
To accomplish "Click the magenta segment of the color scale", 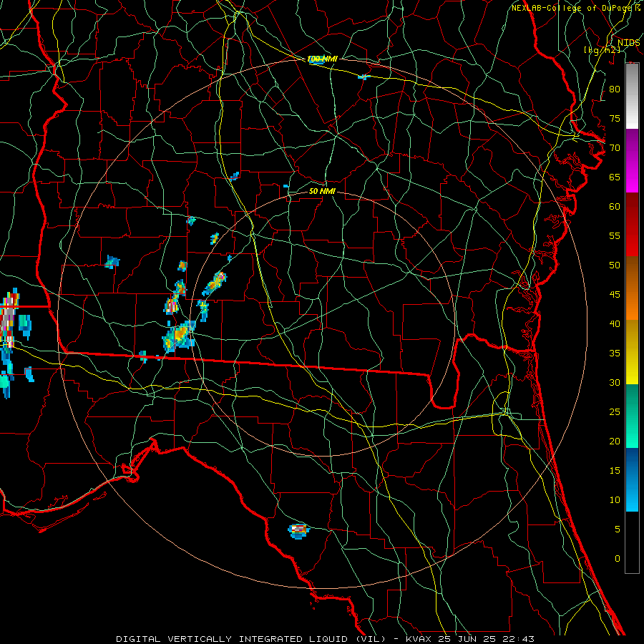I will [632, 160].
